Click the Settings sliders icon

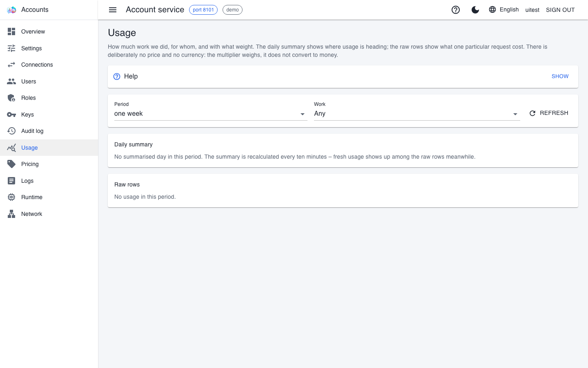[11, 48]
